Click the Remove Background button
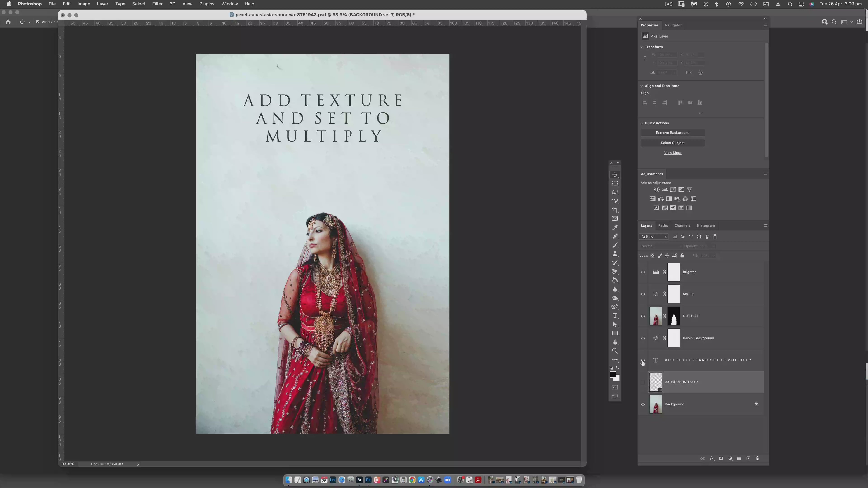Viewport: 868px width, 488px height. click(672, 133)
